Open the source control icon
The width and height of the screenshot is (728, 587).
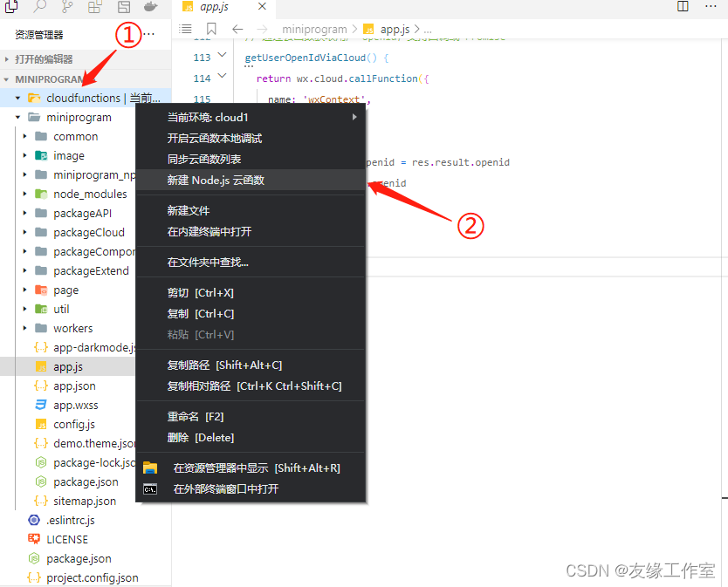click(x=67, y=6)
